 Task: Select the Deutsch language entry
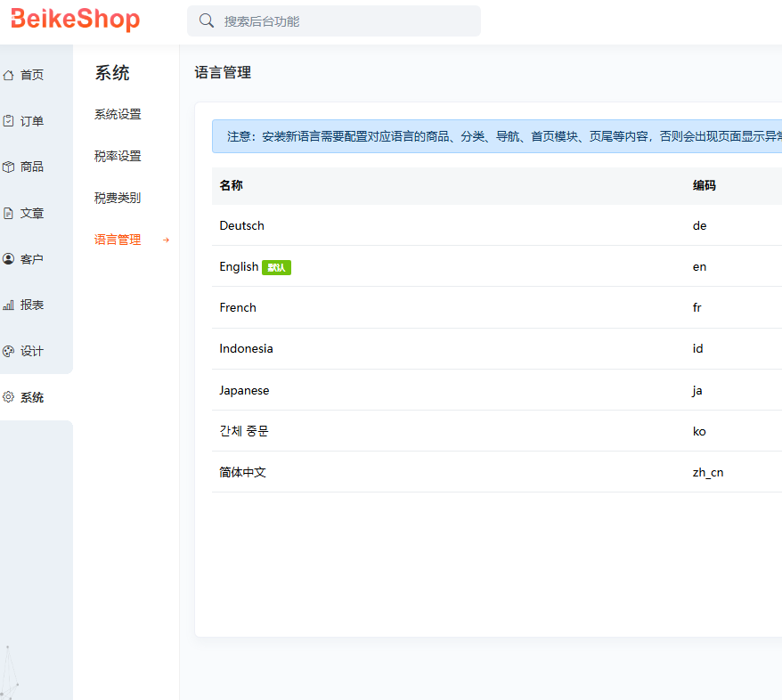coord(241,225)
